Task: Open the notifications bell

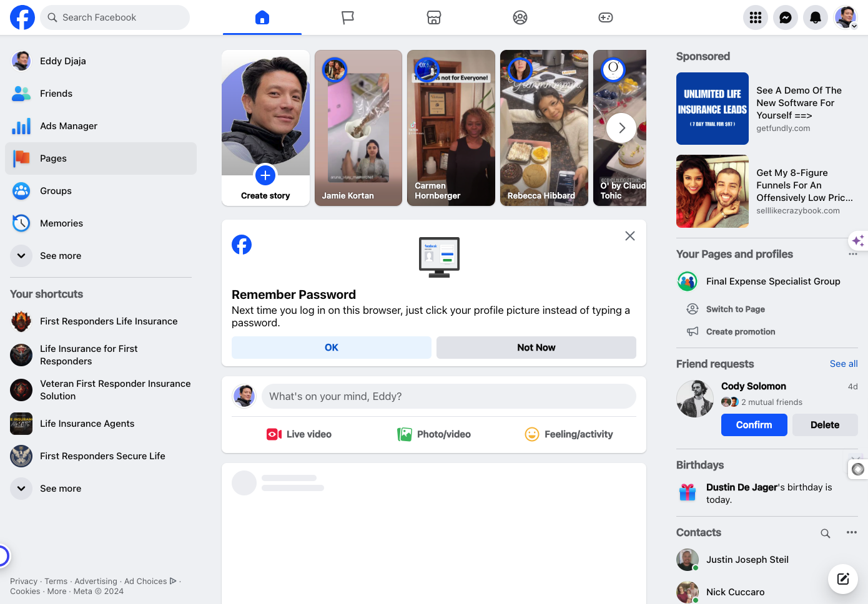Action: [816, 17]
